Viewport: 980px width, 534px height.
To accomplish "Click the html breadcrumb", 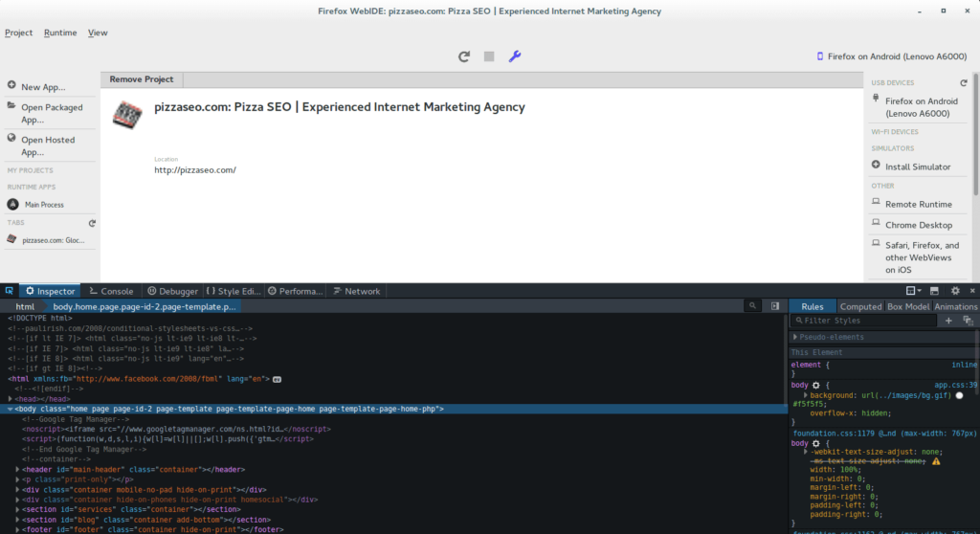I will click(25, 306).
